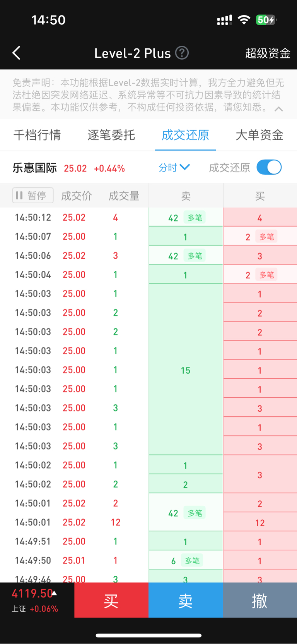Select the 成交还原 tab

coord(185,135)
